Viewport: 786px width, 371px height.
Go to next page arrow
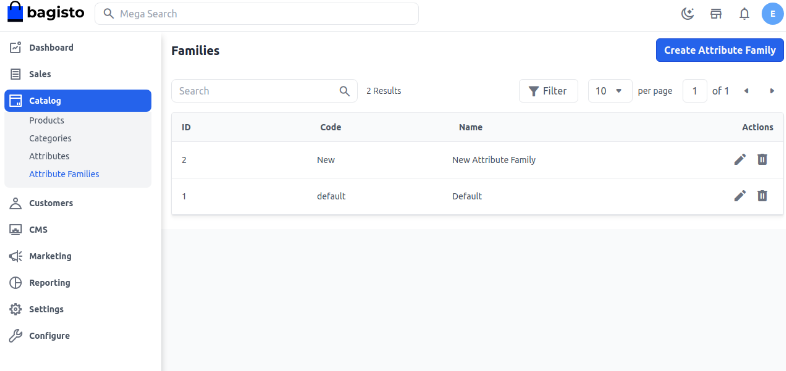[772, 91]
